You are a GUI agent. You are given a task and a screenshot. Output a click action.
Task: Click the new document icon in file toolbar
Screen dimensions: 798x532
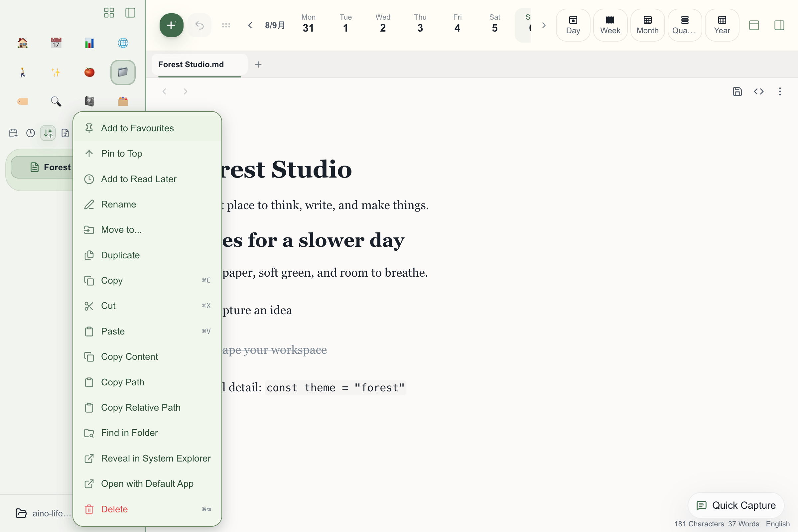(65, 133)
